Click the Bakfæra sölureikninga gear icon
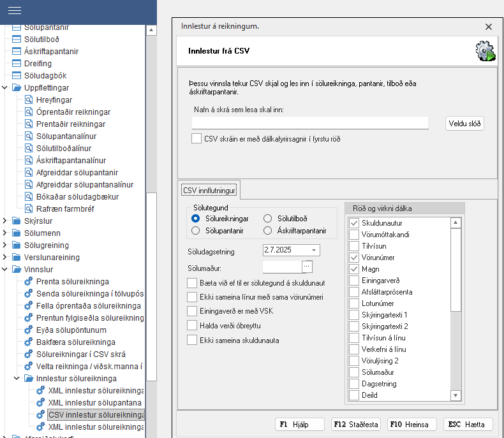The width and height of the screenshot is (504, 438). (x=28, y=342)
